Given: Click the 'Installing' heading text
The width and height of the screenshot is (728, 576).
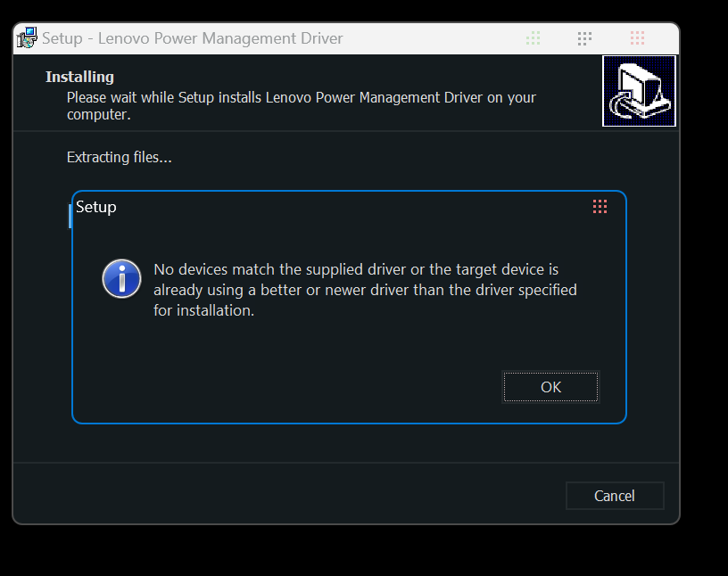Looking at the screenshot, I should [80, 77].
